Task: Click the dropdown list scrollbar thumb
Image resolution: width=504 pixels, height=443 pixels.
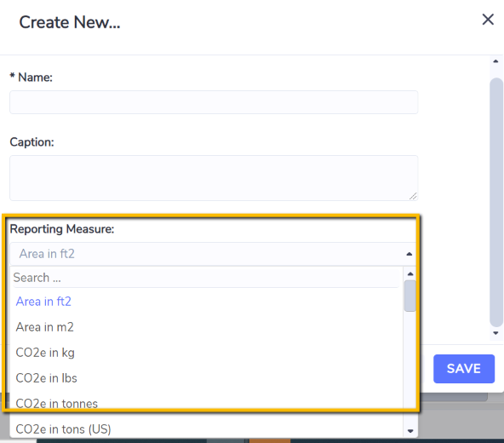Action: pyautogui.click(x=410, y=296)
